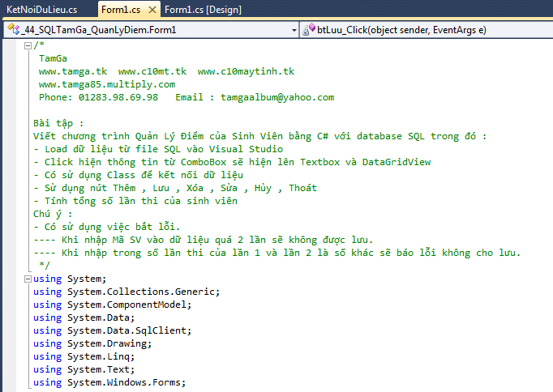Click the 'Chú ý :' comment line

click(x=53, y=214)
